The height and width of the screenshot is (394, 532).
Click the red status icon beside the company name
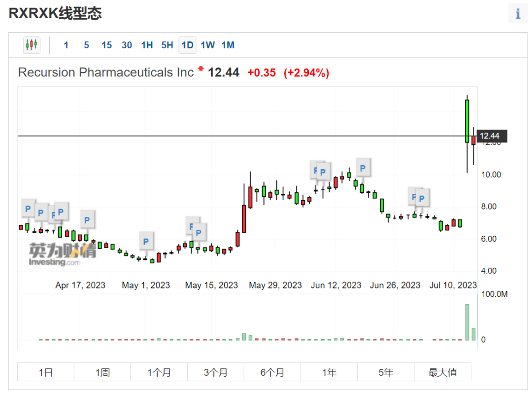click(201, 69)
